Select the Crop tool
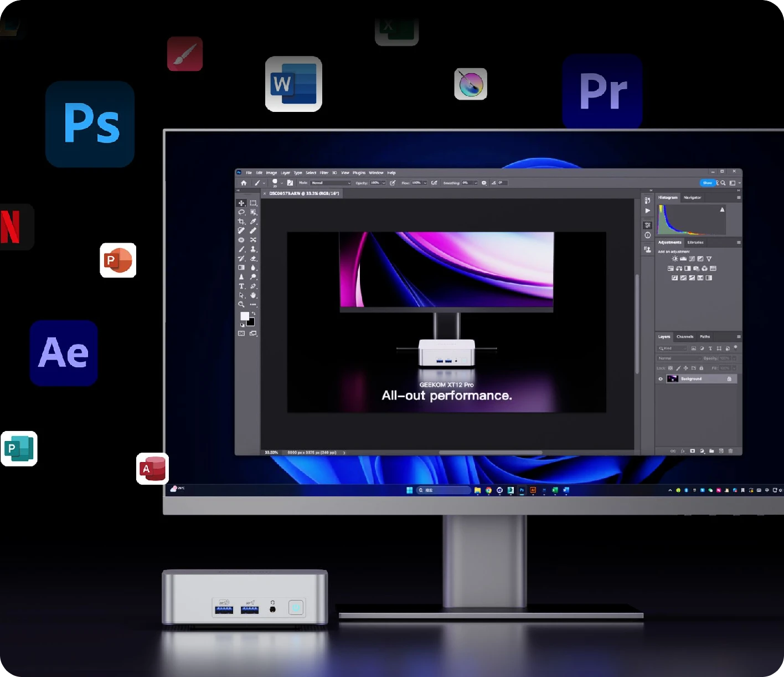Viewport: 784px width, 677px height. pos(241,222)
